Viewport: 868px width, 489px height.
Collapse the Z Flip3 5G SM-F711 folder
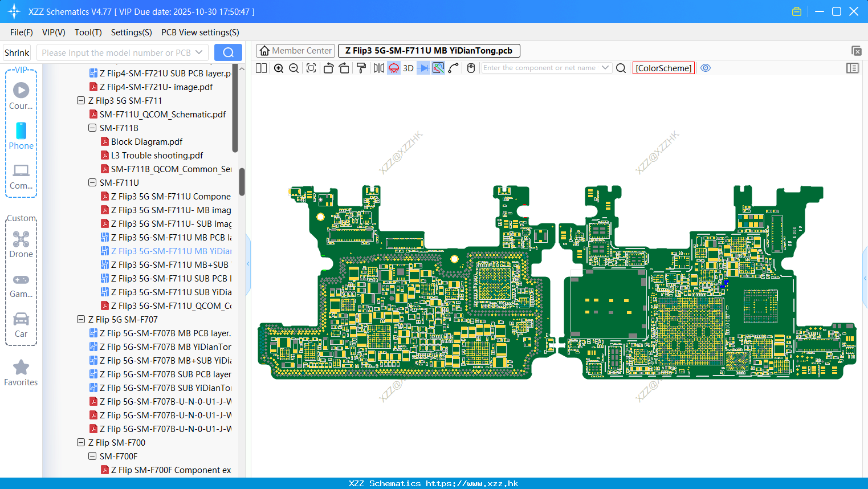pyautogui.click(x=81, y=100)
